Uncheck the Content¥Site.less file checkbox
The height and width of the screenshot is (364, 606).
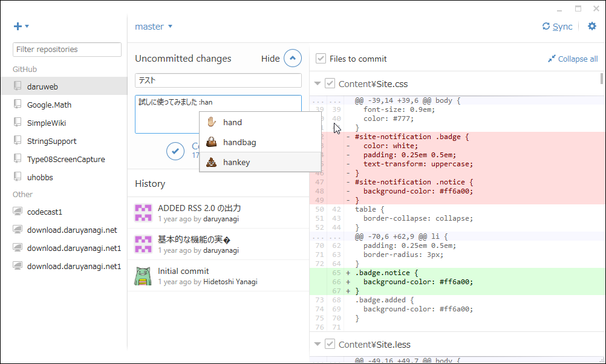tap(330, 344)
